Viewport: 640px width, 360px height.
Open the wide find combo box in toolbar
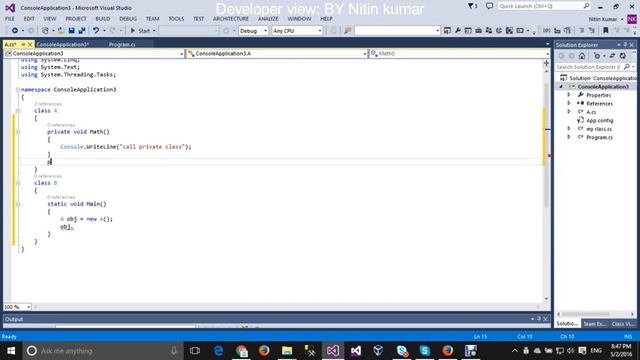pos(397,31)
